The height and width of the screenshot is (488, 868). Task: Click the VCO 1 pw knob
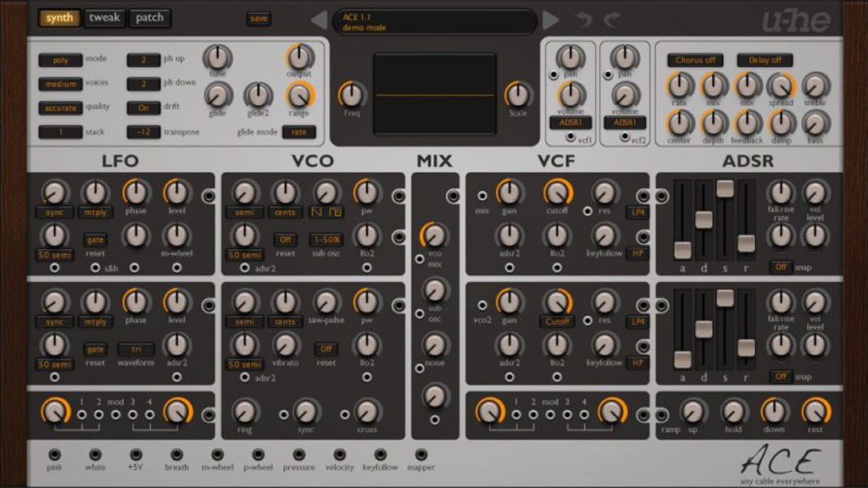tap(366, 193)
